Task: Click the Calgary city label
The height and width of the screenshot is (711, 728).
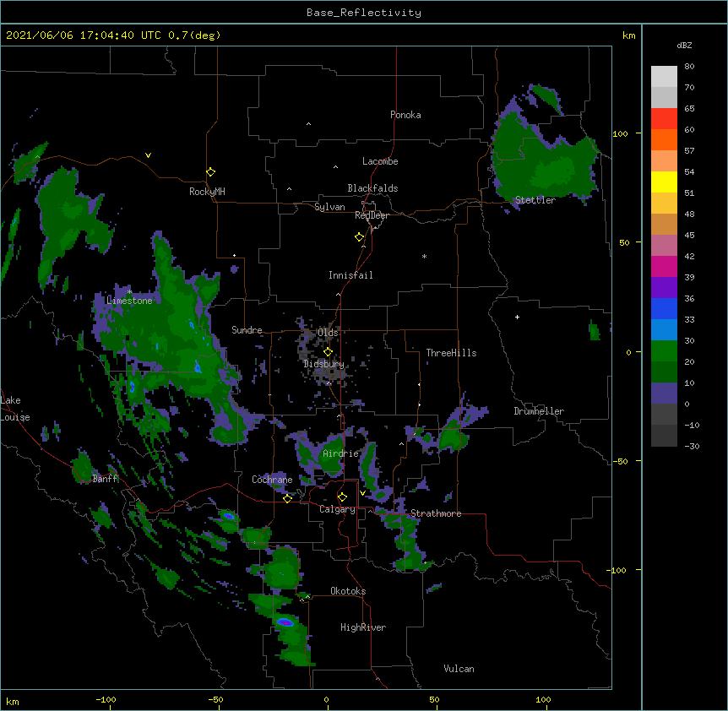Action: tap(337, 509)
